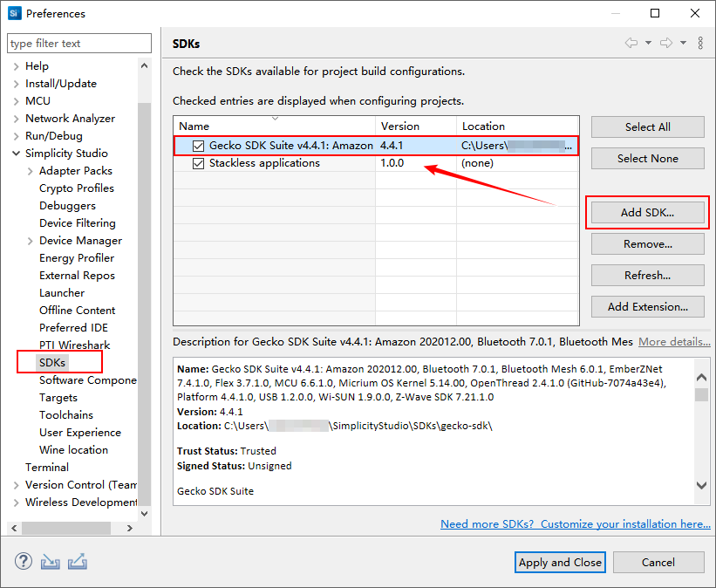This screenshot has height=588, width=716.
Task: Open the More details... link
Action: click(x=674, y=342)
